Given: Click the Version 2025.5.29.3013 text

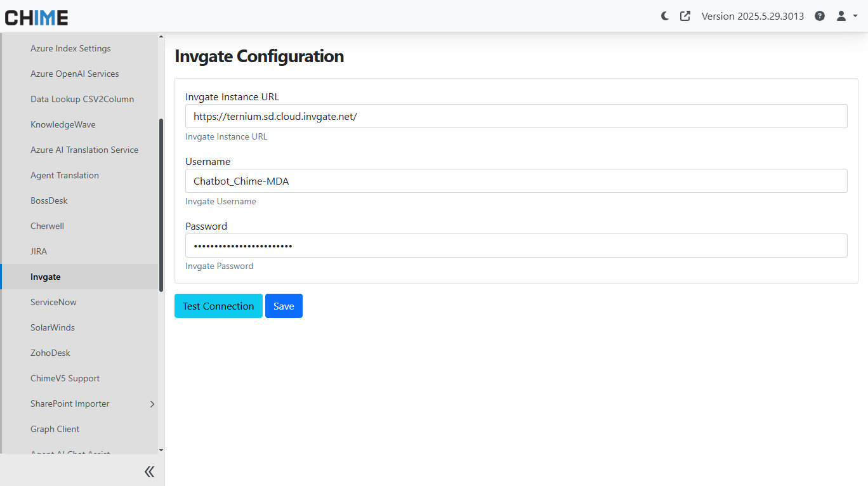Looking at the screenshot, I should pos(753,16).
